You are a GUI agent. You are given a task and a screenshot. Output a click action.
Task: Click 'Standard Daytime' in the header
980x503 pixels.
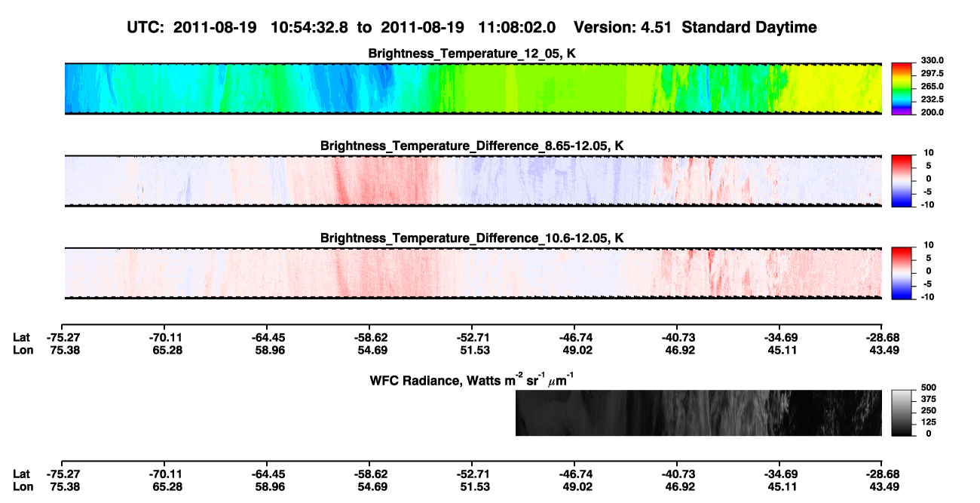(749, 28)
